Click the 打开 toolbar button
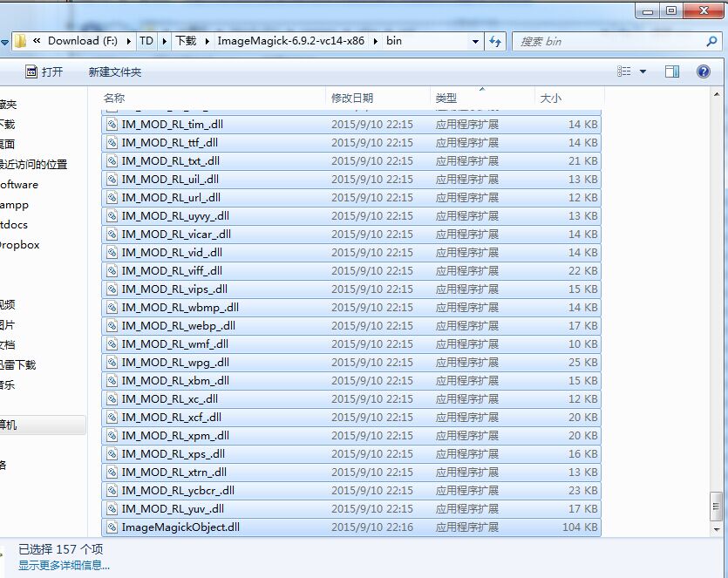This screenshot has width=728, height=578. 44,72
